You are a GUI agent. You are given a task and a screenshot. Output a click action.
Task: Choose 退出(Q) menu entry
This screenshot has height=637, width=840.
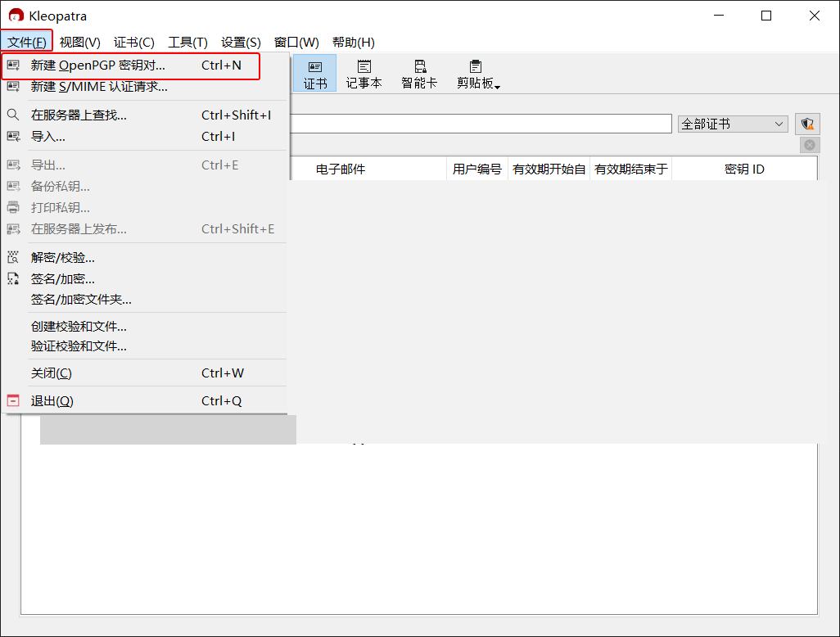pyautogui.click(x=145, y=400)
